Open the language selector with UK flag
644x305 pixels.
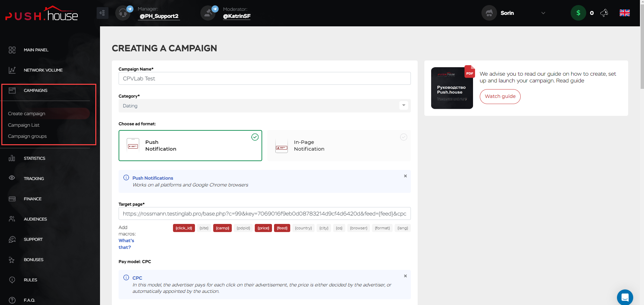pyautogui.click(x=624, y=13)
